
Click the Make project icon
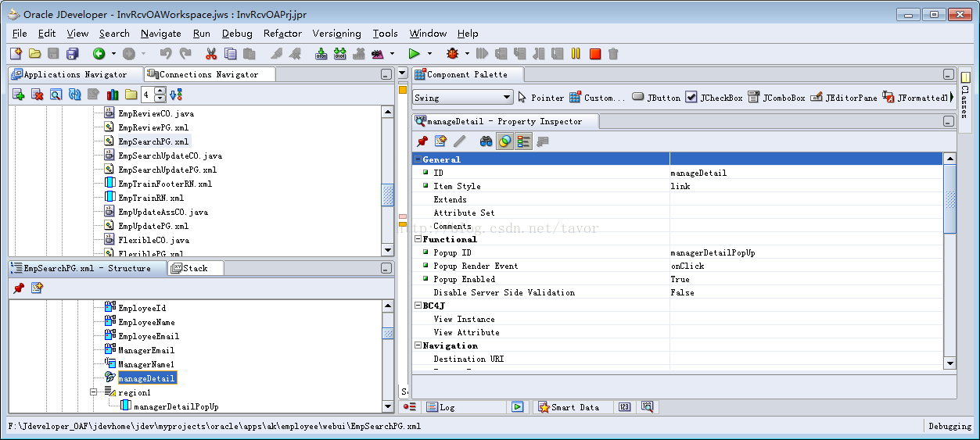tap(321, 54)
